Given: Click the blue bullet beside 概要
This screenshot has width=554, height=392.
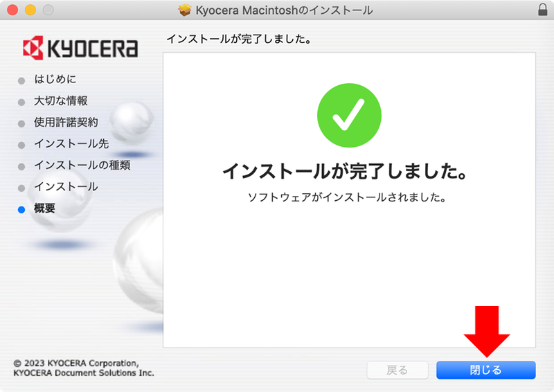Looking at the screenshot, I should 21,210.
